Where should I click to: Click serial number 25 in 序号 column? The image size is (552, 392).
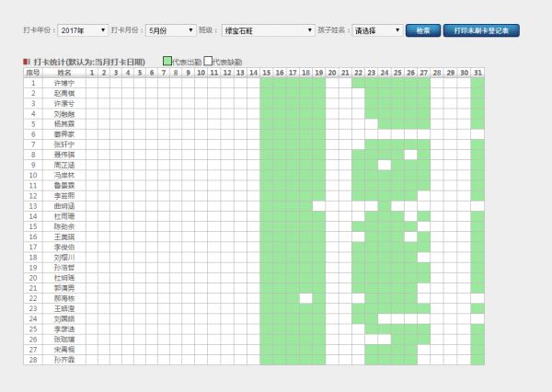pyautogui.click(x=33, y=329)
